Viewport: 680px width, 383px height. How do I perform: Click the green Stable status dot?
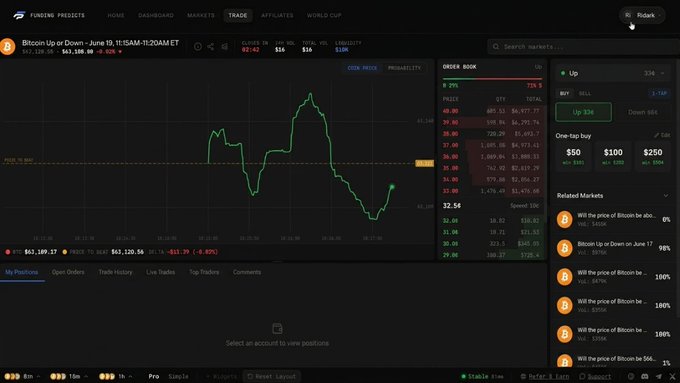click(464, 376)
